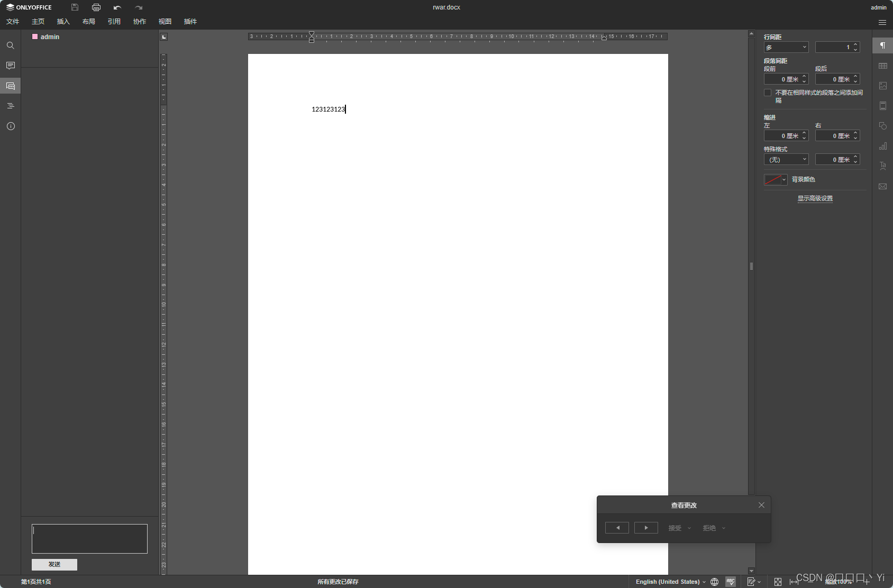Click the pink admin user color marker
The width and height of the screenshot is (893, 588).
tap(35, 36)
